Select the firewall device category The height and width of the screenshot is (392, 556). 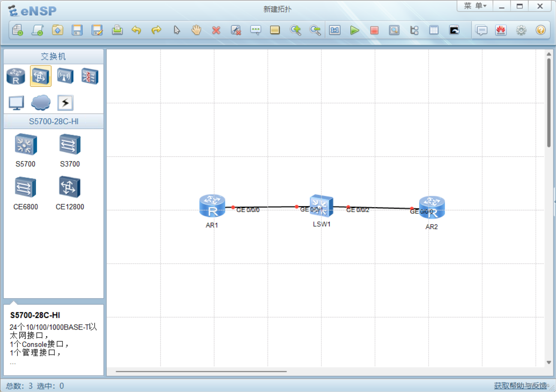(90, 76)
